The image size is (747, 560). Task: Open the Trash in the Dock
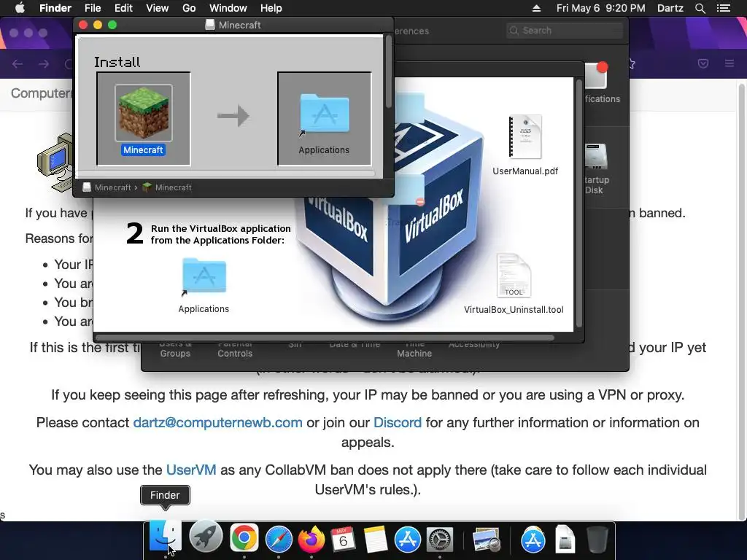tap(597, 539)
